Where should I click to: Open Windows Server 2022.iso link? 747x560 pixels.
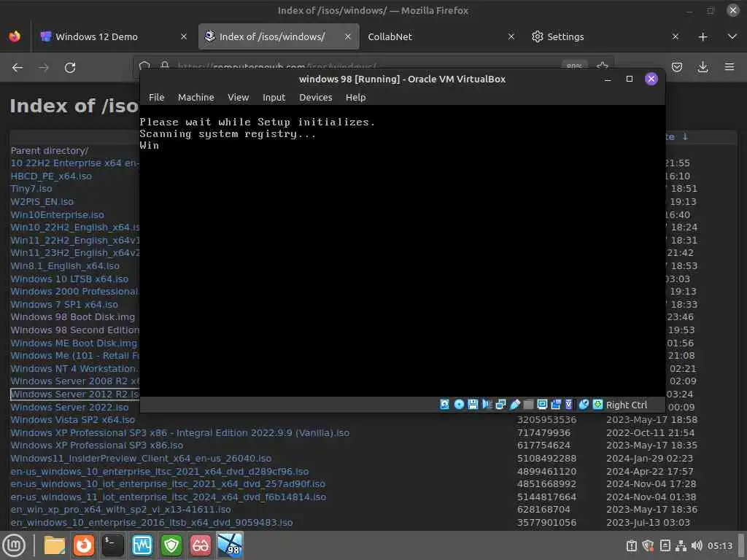(x=69, y=407)
